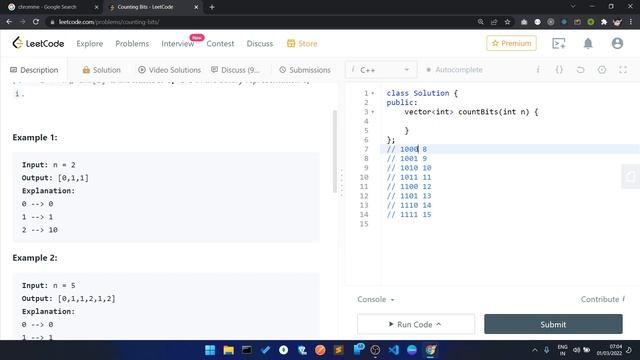This screenshot has height=360, width=640.
Task: Open Explore in navigation
Action: click(89, 43)
